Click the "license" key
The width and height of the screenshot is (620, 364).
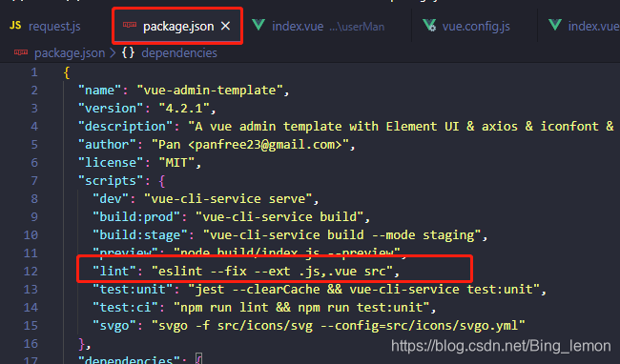(x=111, y=163)
